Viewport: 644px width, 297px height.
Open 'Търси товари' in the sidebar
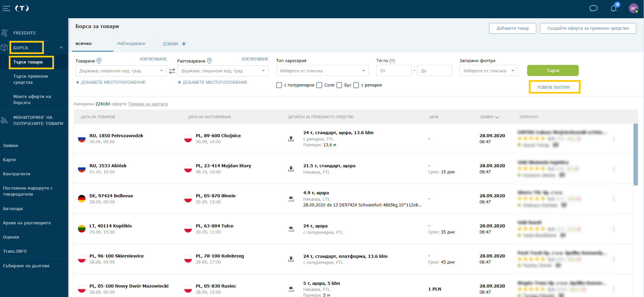coord(28,62)
